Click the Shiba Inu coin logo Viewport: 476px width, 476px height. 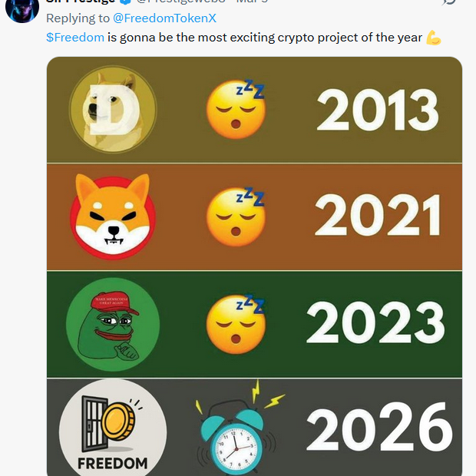113,216
